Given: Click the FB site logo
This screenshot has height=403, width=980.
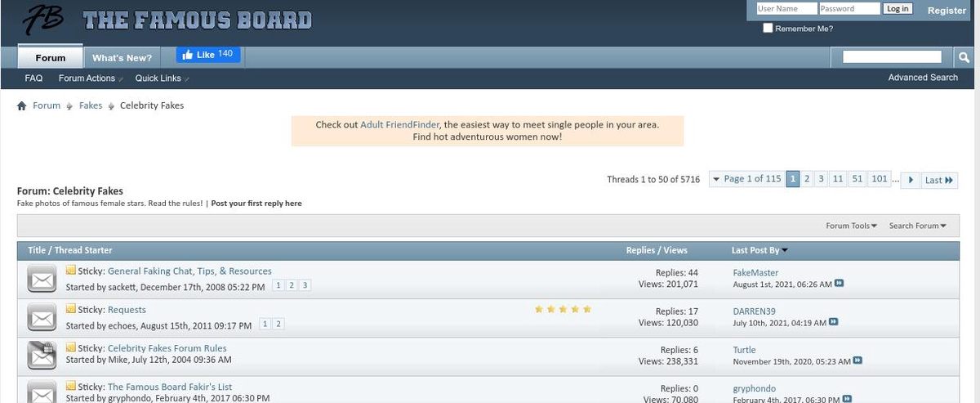Looking at the screenshot, I should point(43,20).
